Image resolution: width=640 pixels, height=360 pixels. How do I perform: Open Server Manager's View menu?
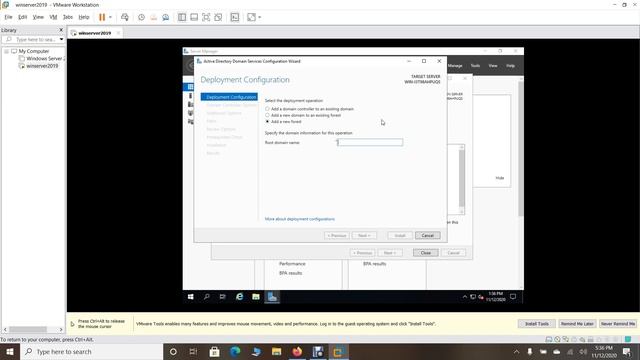(493, 66)
